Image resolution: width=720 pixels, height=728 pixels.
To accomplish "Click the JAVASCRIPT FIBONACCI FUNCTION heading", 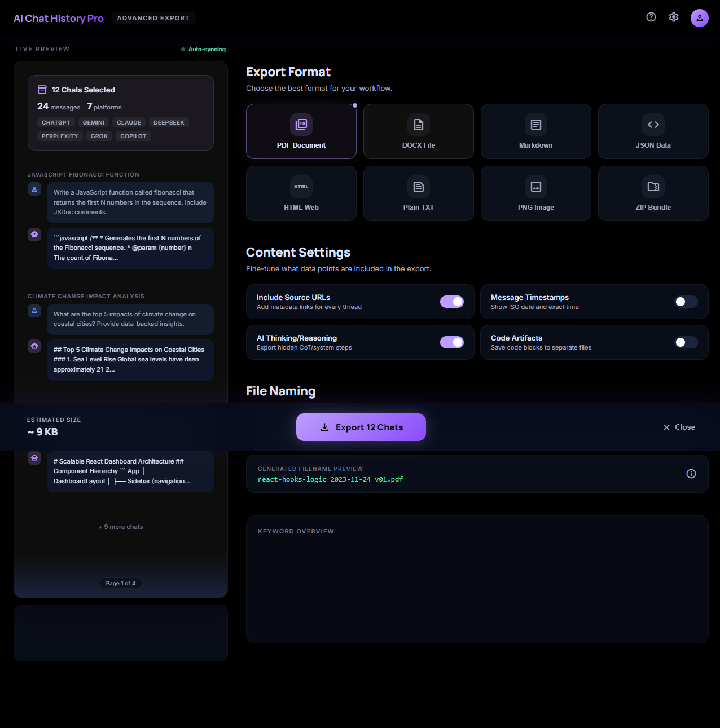I will click(84, 175).
